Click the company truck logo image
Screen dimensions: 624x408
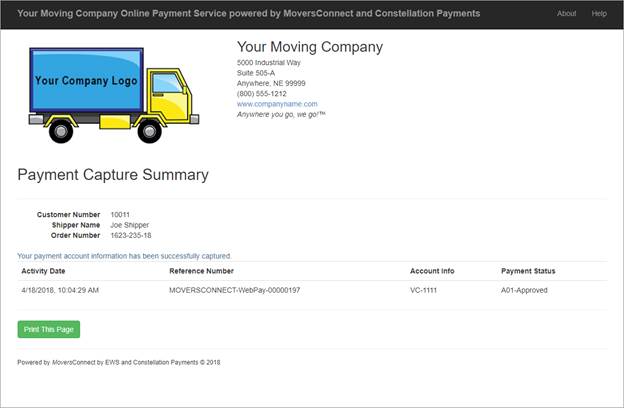109,91
